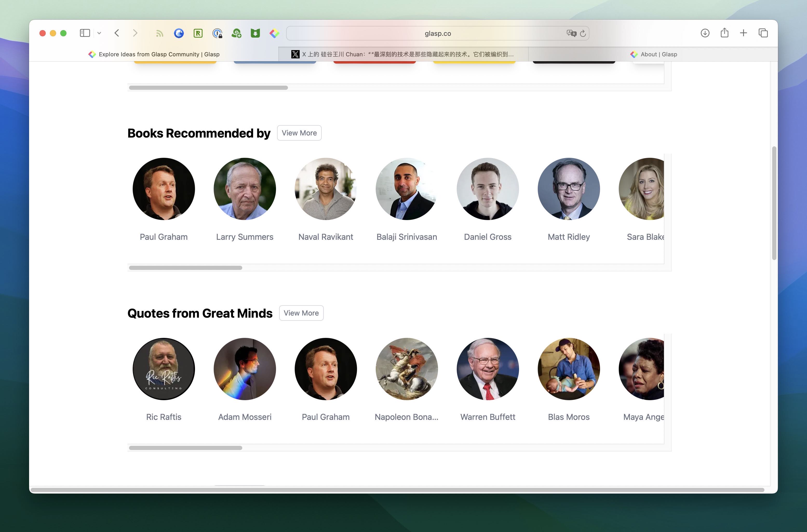
Task: Click the RSS feed extension icon
Action: click(x=160, y=33)
